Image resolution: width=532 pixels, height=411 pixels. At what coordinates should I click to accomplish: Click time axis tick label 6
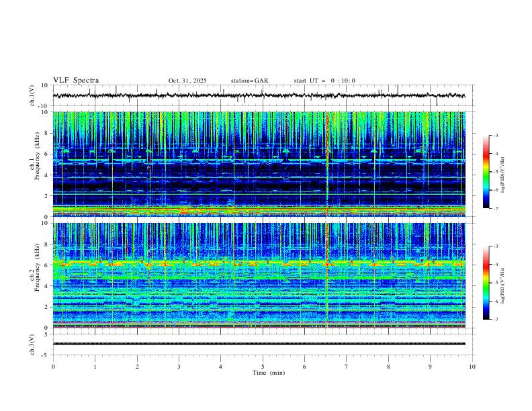[x=304, y=367]
